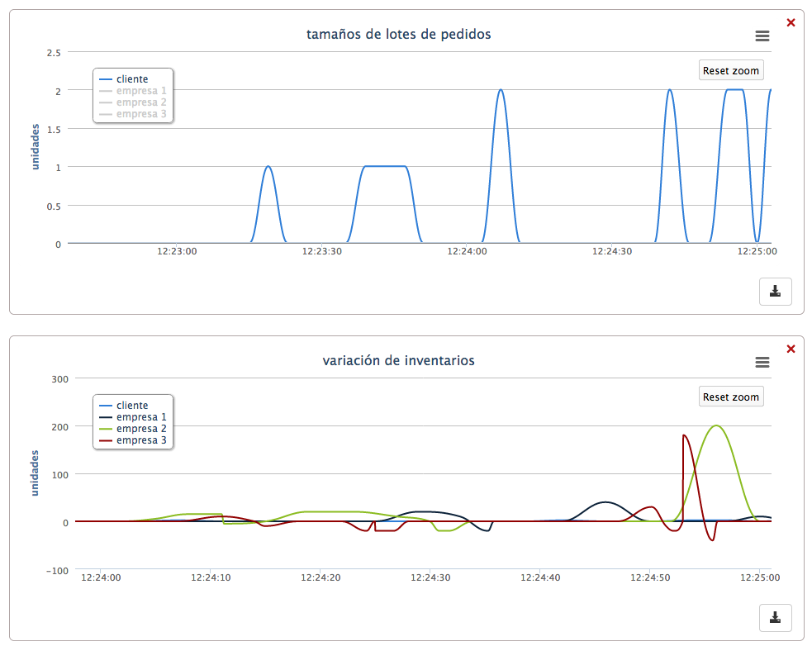
Task: Click download icon under the variación de inventarios chart
Action: [x=775, y=617]
